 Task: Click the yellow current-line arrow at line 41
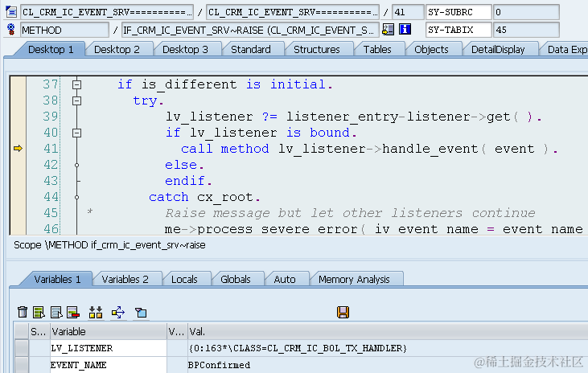pyautogui.click(x=18, y=149)
